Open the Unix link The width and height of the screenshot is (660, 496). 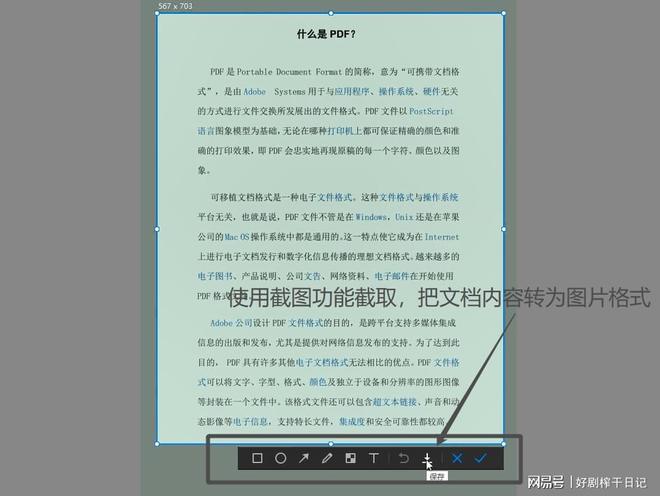404,217
